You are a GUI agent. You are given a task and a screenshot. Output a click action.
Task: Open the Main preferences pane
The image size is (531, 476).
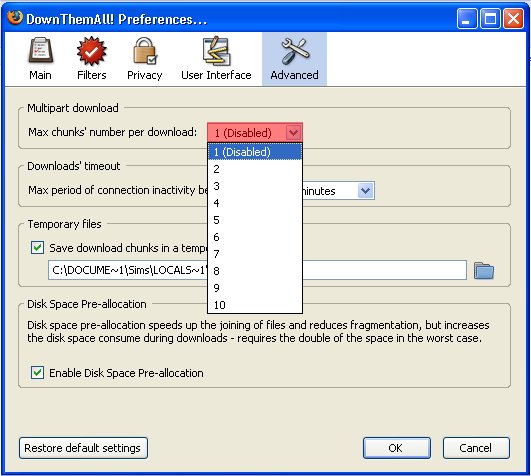[40, 59]
